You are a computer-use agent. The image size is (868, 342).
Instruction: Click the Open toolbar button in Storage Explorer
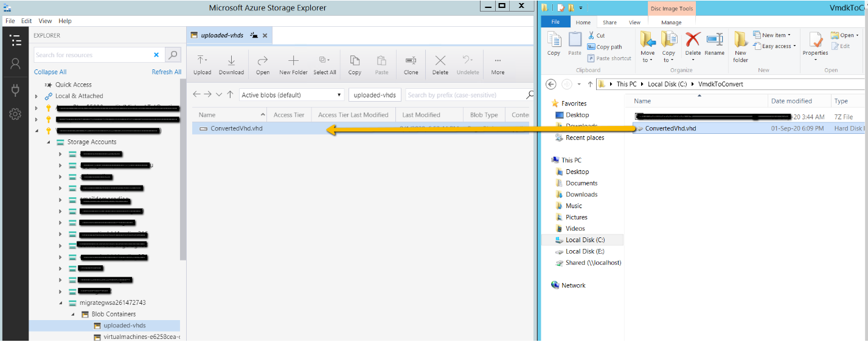click(263, 65)
